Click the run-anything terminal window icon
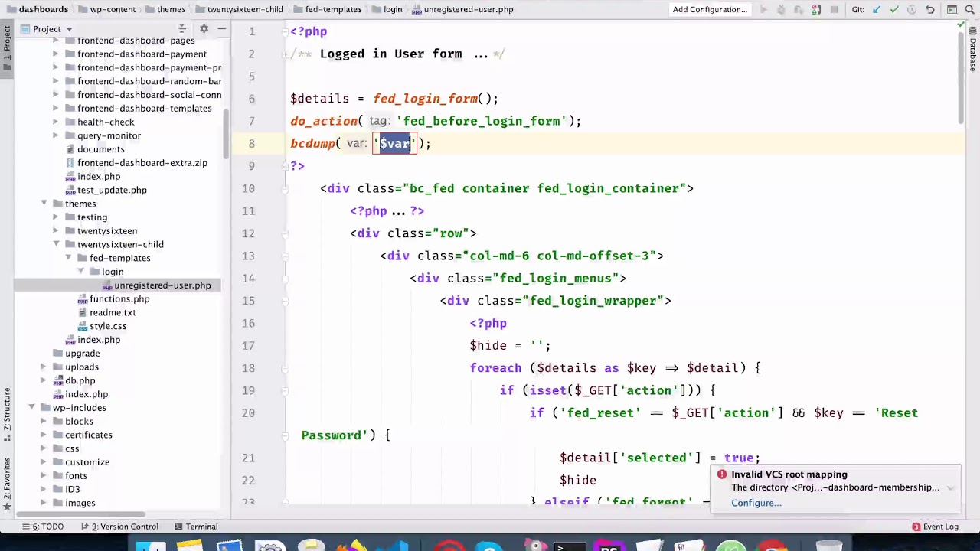This screenshot has height=551, width=980. click(952, 9)
